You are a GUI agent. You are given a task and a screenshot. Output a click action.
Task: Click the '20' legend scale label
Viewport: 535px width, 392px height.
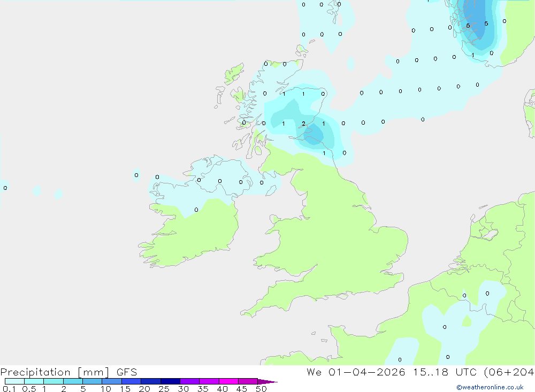[x=144, y=389]
